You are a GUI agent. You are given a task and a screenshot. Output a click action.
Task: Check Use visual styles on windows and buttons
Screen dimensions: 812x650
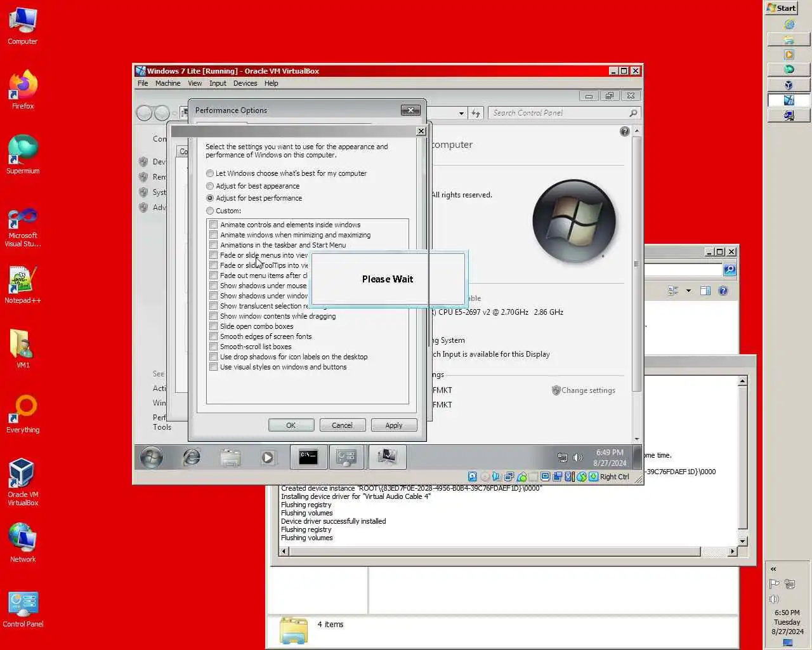click(x=214, y=367)
